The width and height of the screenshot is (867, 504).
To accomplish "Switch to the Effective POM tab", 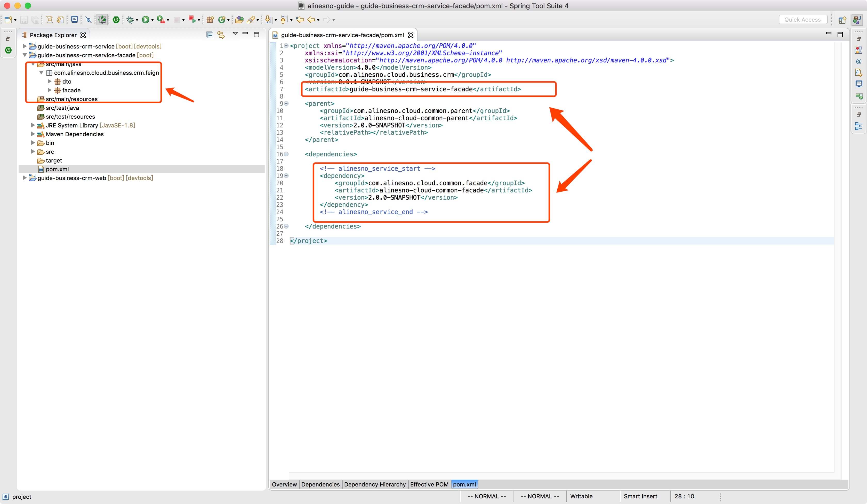I will [x=429, y=484].
